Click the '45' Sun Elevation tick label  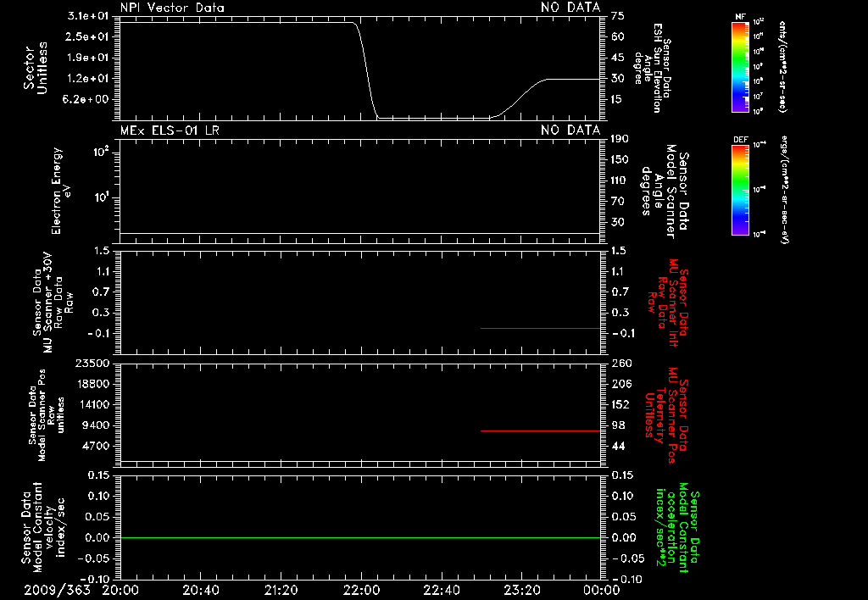point(618,58)
